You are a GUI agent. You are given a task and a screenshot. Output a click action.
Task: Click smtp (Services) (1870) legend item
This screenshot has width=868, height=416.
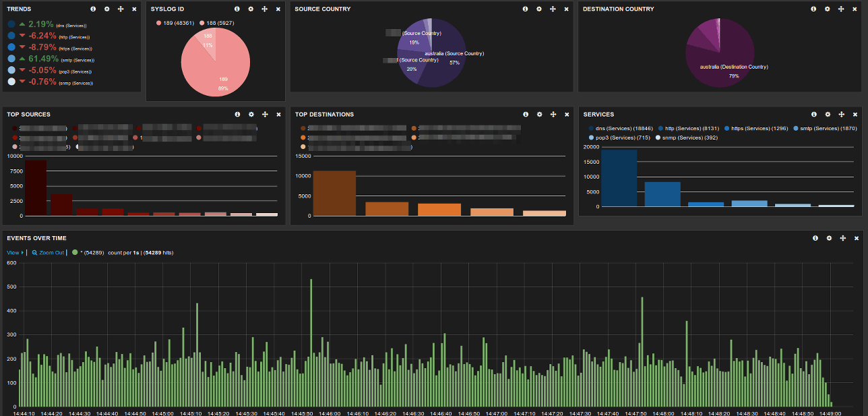tap(825, 128)
